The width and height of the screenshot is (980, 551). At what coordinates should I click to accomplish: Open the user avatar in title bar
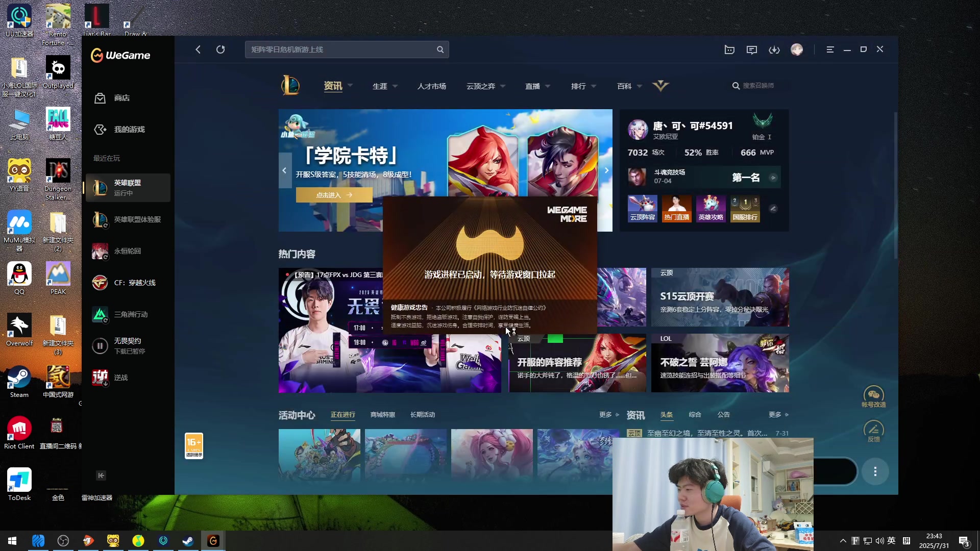click(x=797, y=49)
